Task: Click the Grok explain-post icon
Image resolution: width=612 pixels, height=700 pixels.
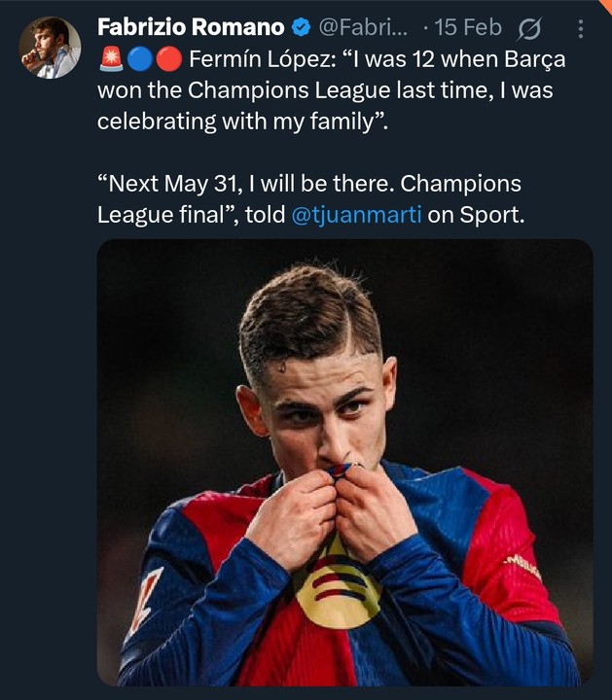Action: [x=531, y=28]
